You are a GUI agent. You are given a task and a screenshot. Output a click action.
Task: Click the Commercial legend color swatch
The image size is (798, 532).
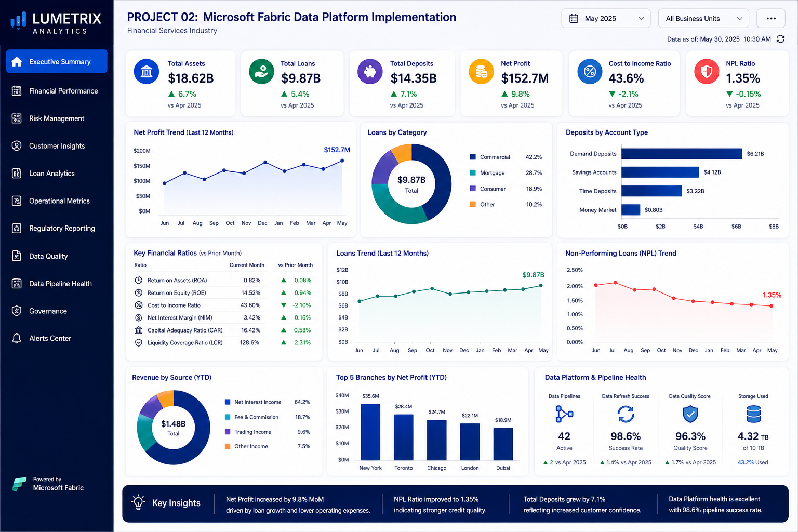pyautogui.click(x=473, y=157)
